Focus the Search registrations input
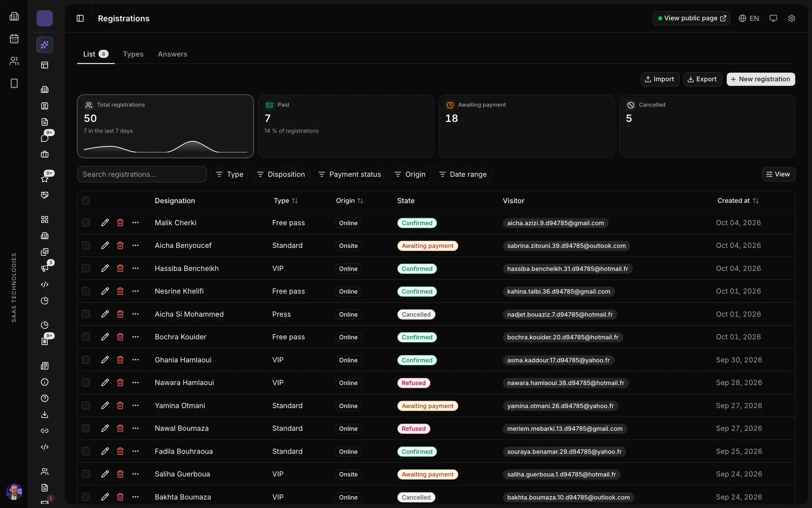The height and width of the screenshot is (508, 812). pos(142,174)
